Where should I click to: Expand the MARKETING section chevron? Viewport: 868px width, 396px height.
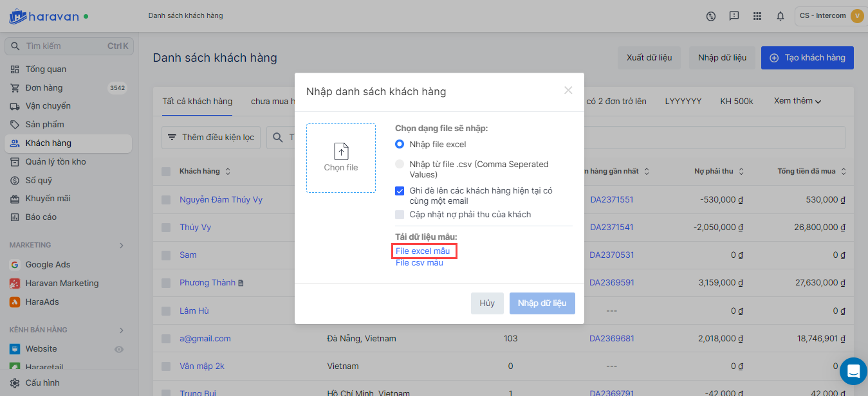(122, 245)
